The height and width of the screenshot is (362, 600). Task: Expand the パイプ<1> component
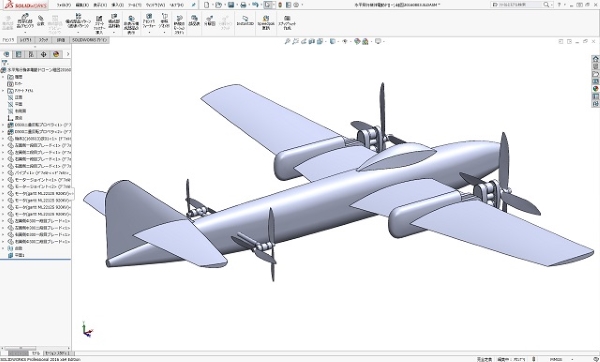[x=3, y=173]
